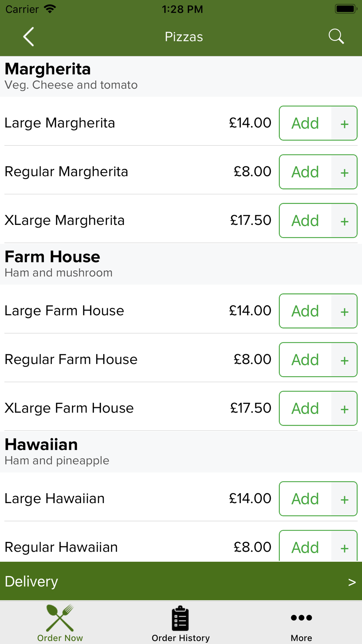Screen dimensions: 362x644
Task: Go back using the top left arrow
Action: (x=29, y=37)
